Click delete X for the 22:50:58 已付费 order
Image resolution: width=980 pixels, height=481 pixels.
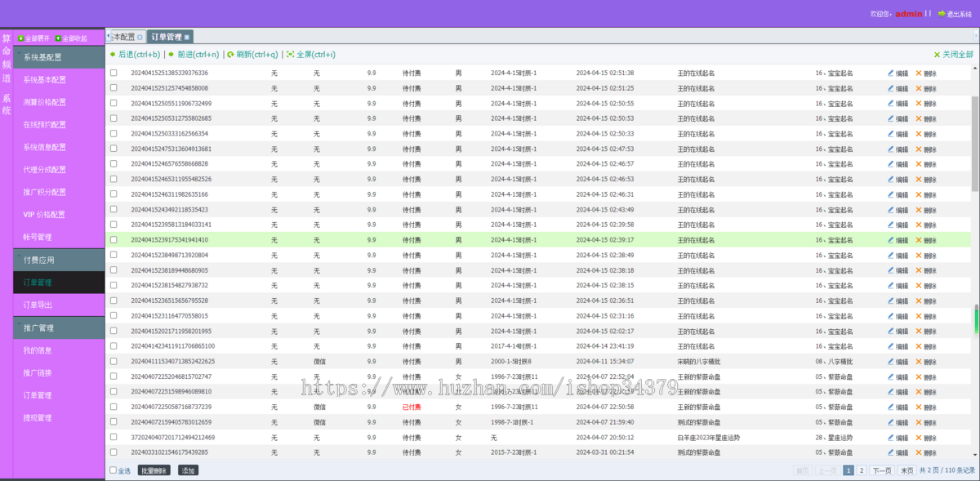919,407
